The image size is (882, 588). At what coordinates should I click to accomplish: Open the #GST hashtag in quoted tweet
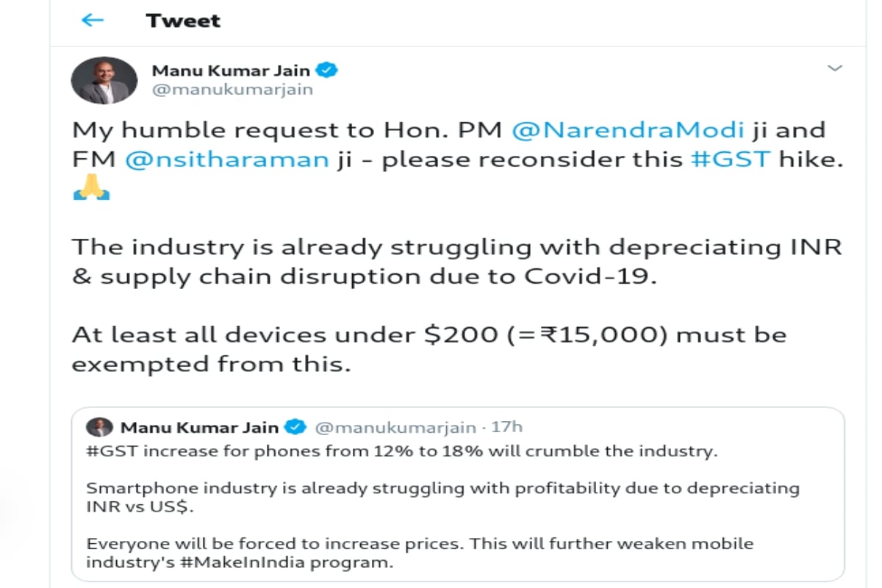pos(112,451)
